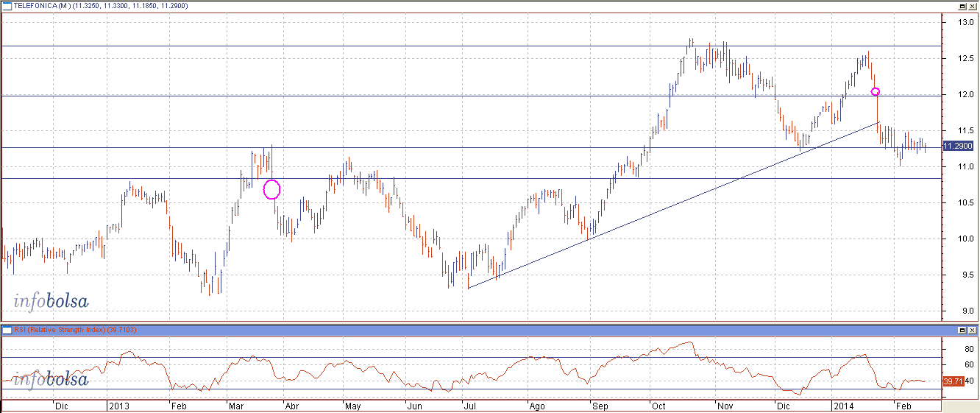The image size is (980, 413).
Task: Click the Jul date axis label
Action: [x=469, y=406]
